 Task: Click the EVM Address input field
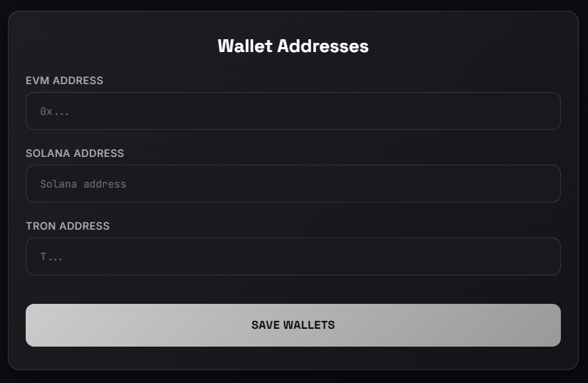(293, 111)
